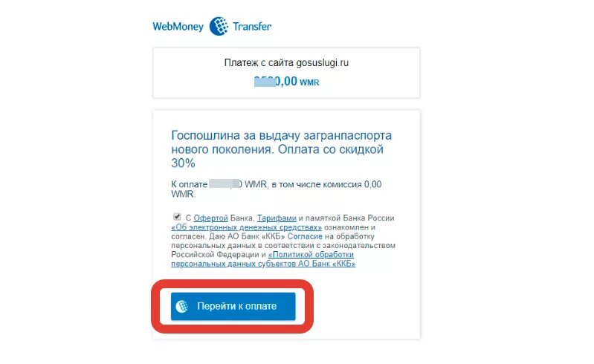Open the Согласие consent link

coord(305,236)
